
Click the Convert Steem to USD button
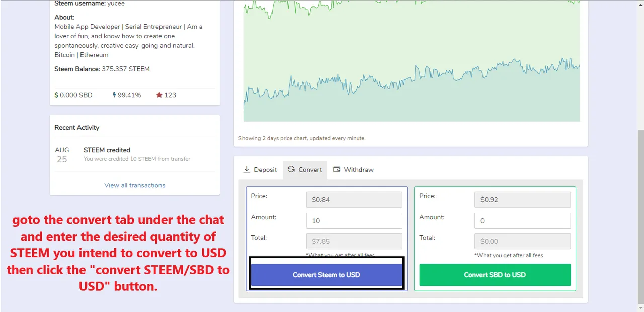click(327, 275)
